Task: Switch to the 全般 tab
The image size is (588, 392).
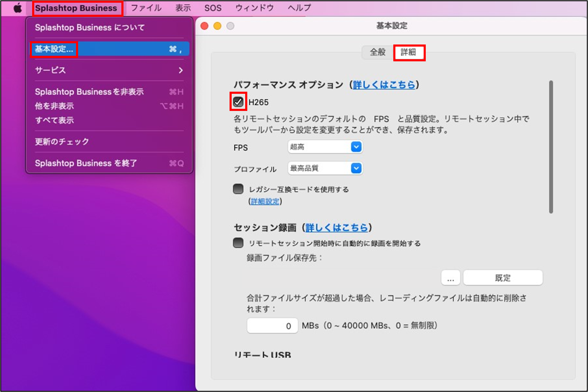Action: coord(378,52)
